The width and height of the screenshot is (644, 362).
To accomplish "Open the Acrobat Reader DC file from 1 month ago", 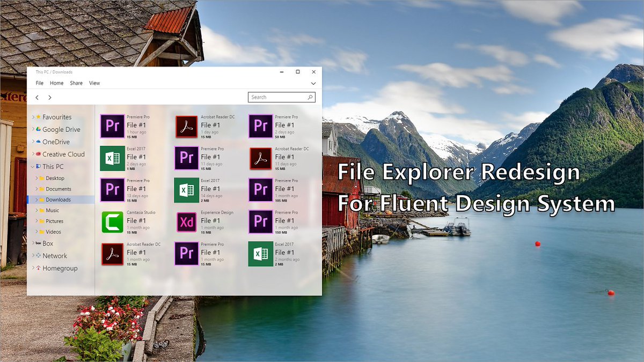I will tap(112, 254).
